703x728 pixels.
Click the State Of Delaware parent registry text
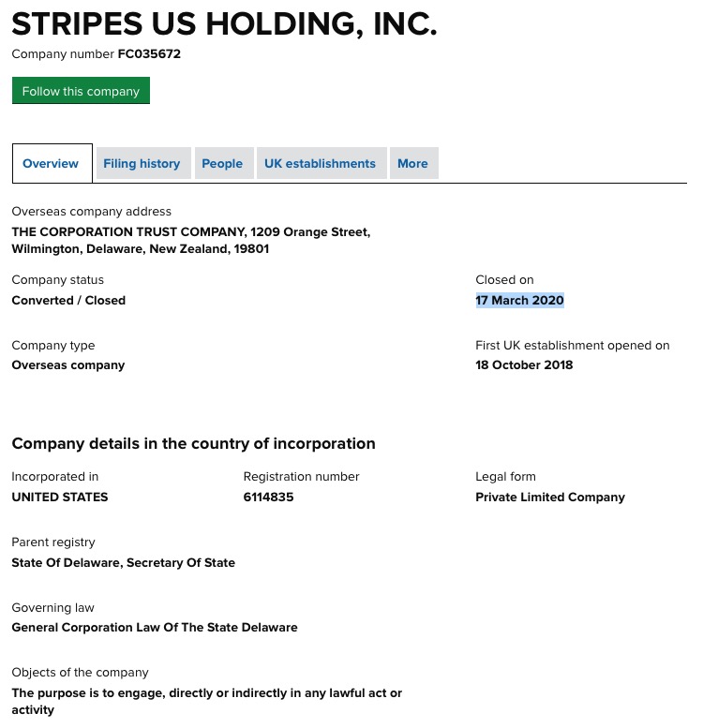[x=124, y=563]
